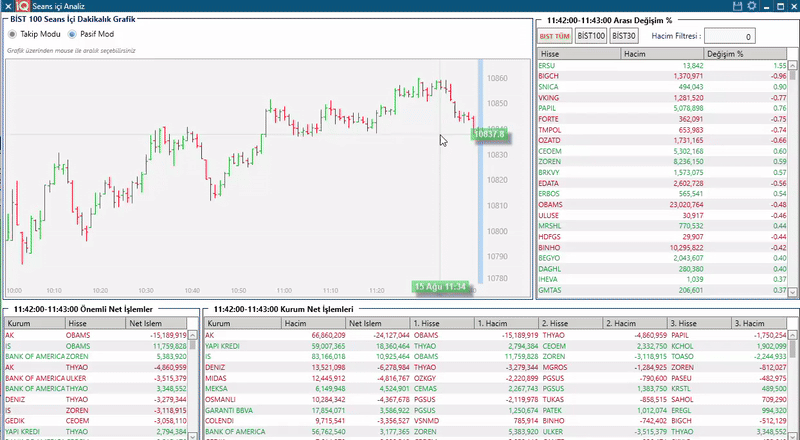
Task: Select ERSU row in change table
Action: tap(662, 65)
